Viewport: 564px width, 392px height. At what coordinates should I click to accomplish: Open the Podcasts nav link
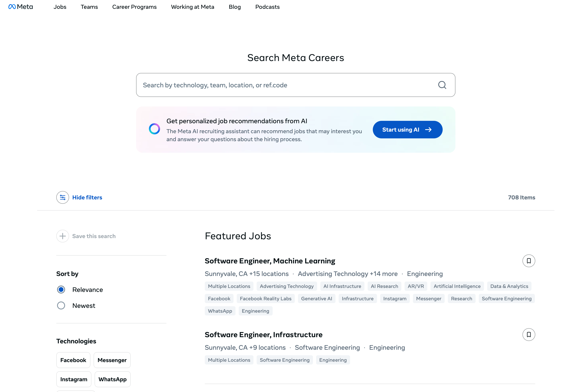pos(267,7)
